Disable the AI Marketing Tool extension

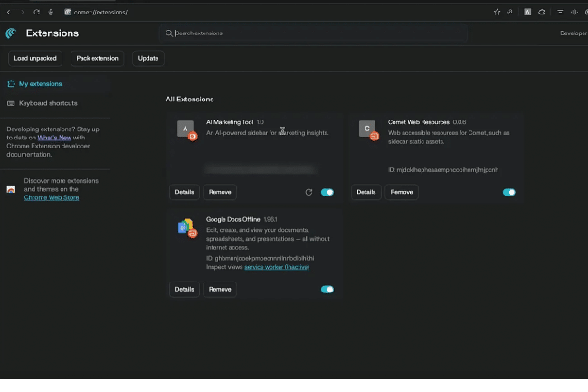tap(327, 192)
